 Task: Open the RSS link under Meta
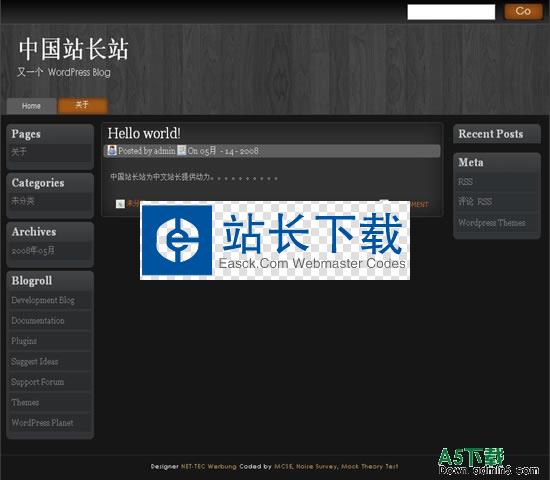point(465,182)
